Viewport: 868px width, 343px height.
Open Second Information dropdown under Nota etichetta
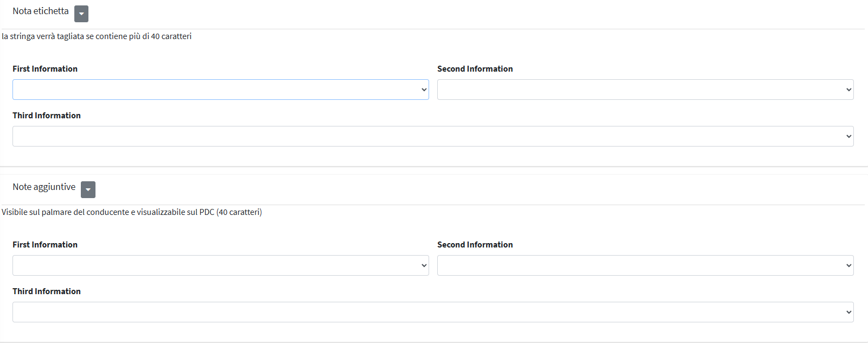645,90
